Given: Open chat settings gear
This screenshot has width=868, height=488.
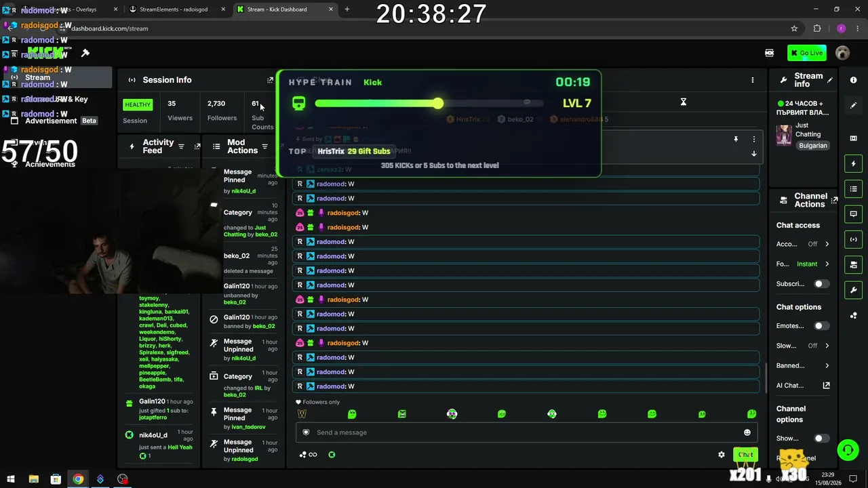Looking at the screenshot, I should point(722,455).
